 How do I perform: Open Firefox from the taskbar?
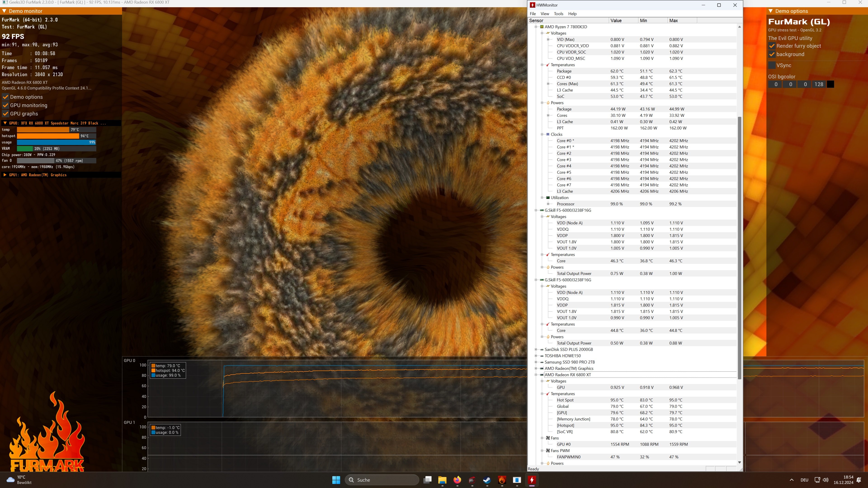pos(457,480)
